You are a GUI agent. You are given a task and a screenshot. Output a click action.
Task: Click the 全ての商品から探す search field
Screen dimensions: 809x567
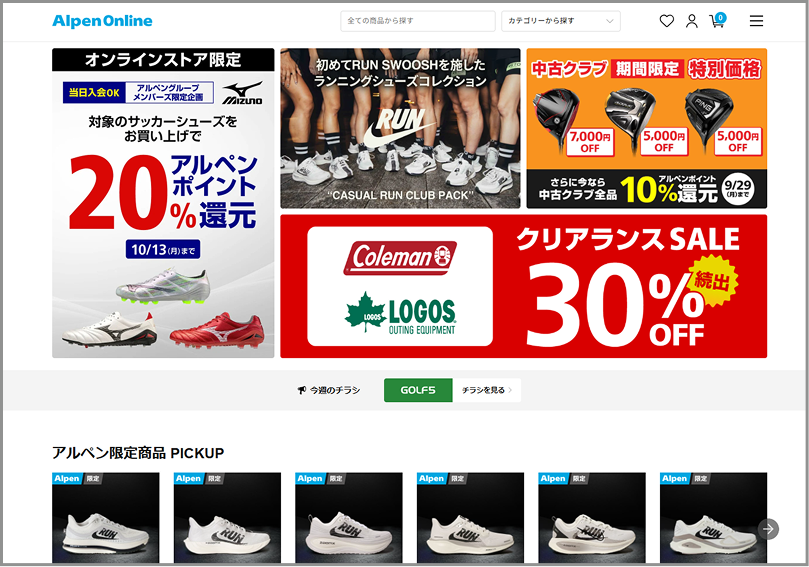[418, 21]
